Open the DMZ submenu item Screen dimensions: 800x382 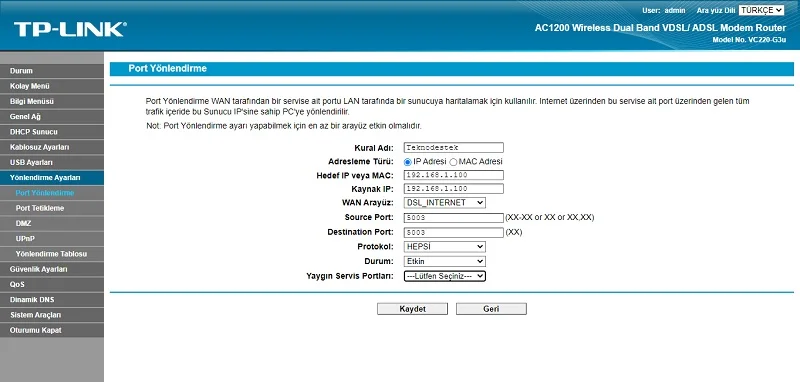[x=52, y=223]
